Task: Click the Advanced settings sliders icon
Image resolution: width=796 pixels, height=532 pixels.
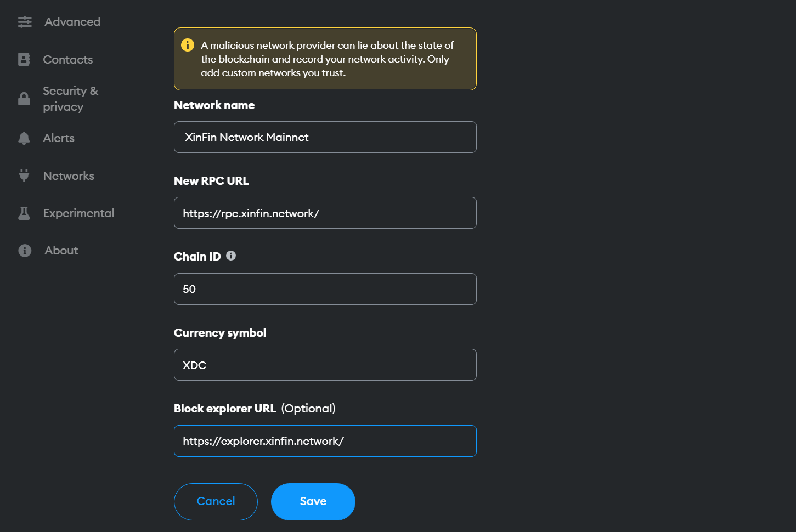Action: (24, 21)
